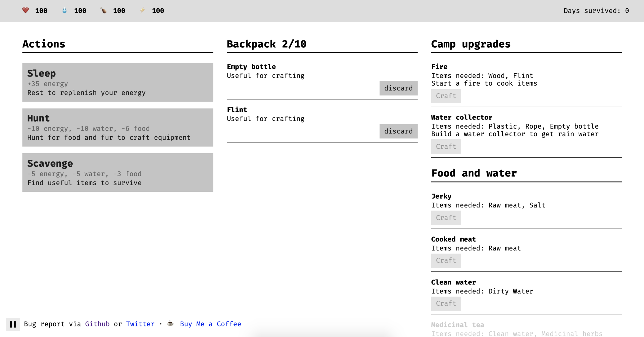Pause the game with pause icon

click(x=13, y=324)
